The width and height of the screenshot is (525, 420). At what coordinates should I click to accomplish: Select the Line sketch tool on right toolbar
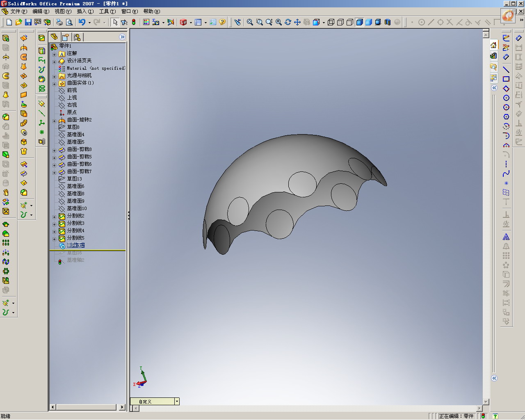(506, 69)
